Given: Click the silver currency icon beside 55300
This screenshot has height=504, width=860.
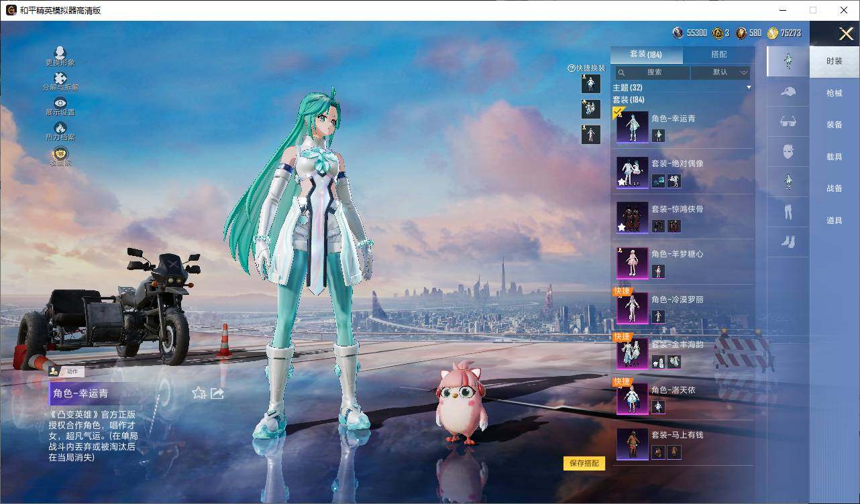Looking at the screenshot, I should [x=678, y=33].
